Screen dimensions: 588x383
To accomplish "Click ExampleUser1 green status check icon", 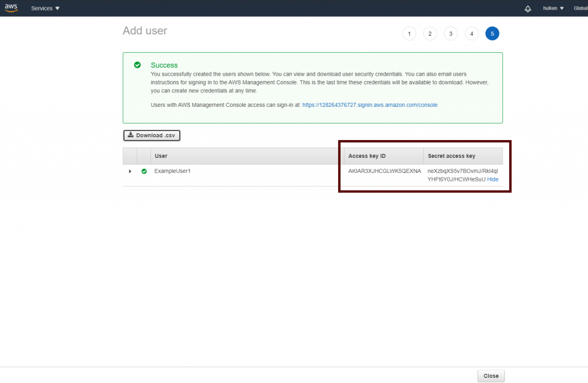I will [144, 171].
